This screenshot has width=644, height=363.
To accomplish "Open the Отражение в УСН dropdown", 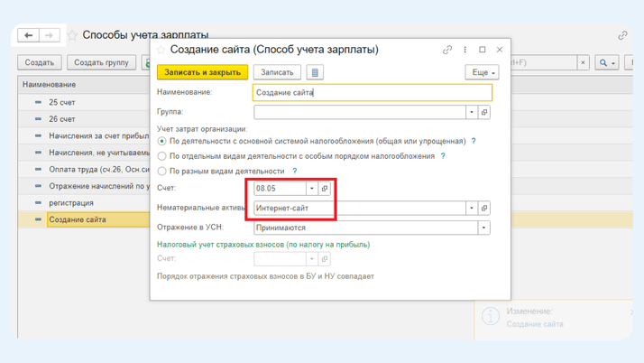I will [483, 228].
